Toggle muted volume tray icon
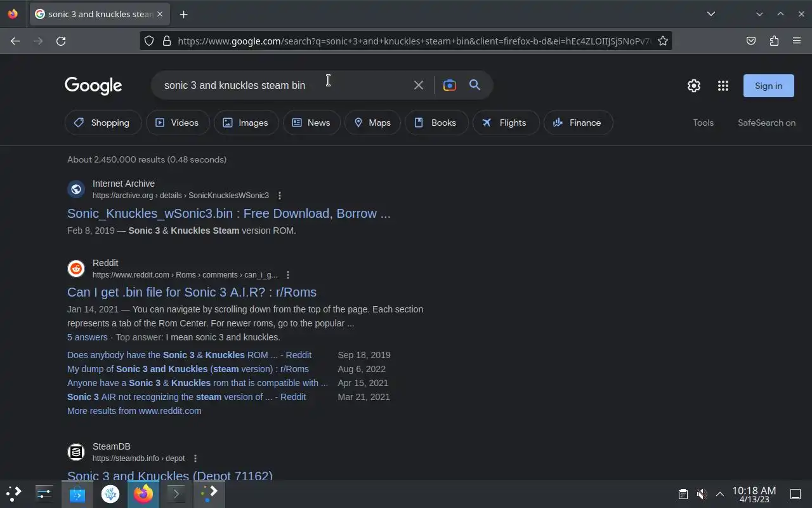The image size is (812, 508). 702,494
